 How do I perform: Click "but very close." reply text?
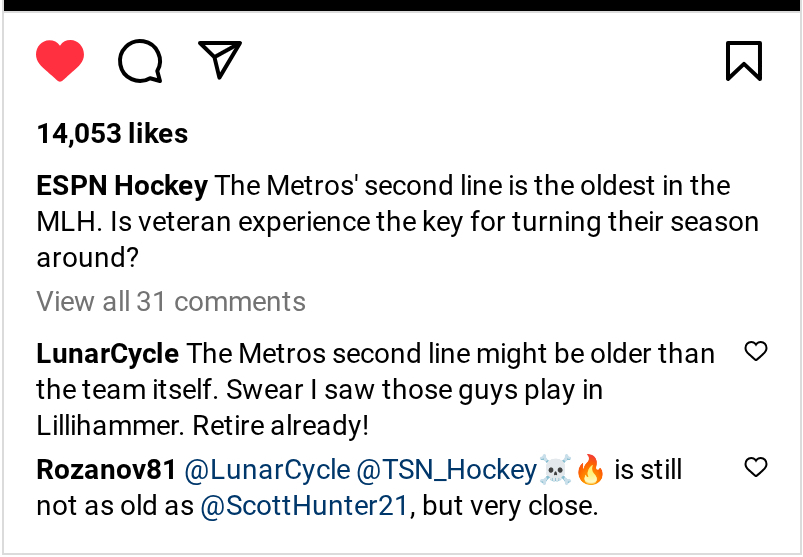(510, 506)
